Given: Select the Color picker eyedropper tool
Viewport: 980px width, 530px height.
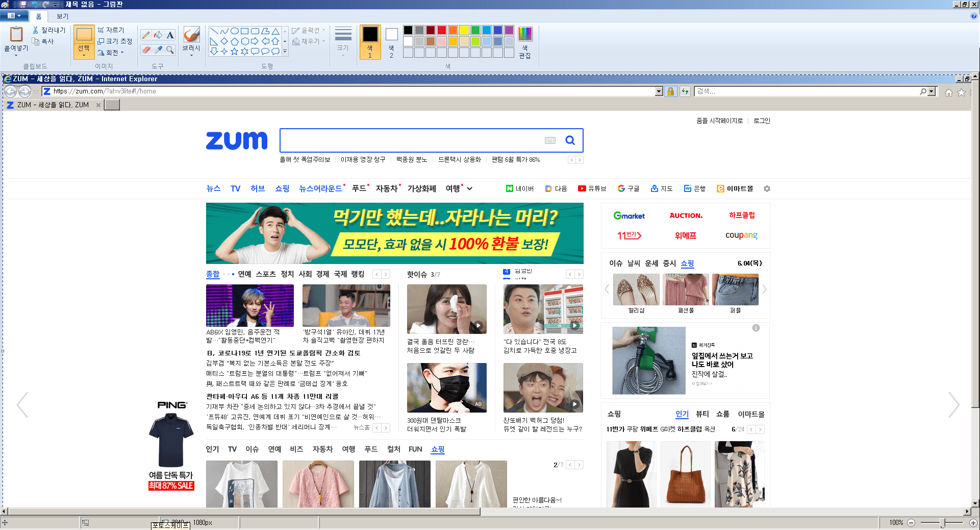Looking at the screenshot, I should tap(158, 50).
